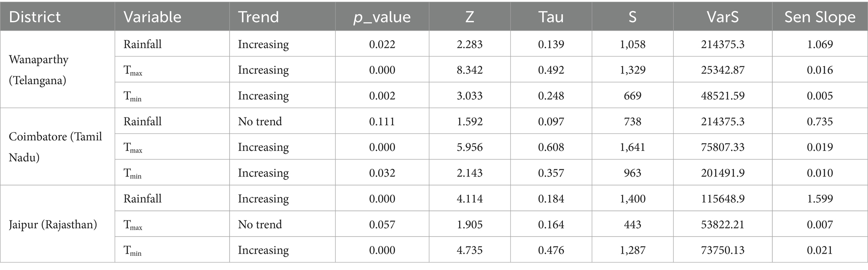Click the S value 1,058 cell

632,44
